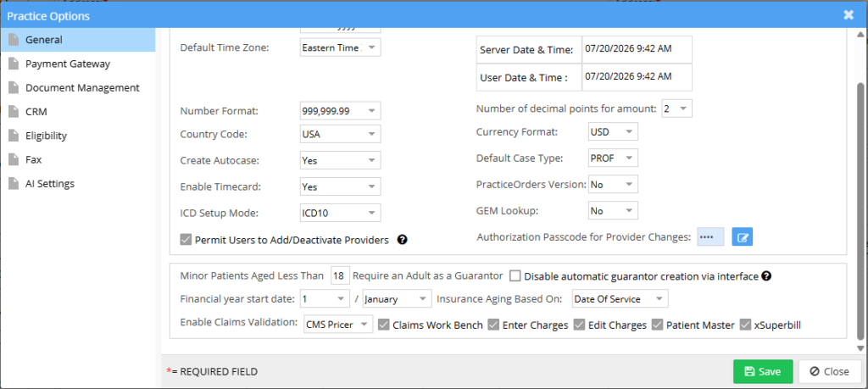Toggle the Edit Charges checkbox
Screen dimensions: 868x389
[x=579, y=325]
